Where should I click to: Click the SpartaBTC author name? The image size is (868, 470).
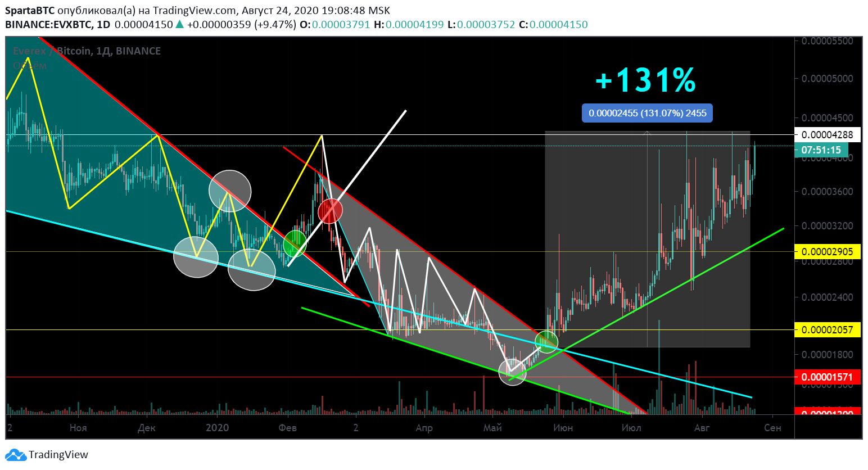[x=30, y=11]
